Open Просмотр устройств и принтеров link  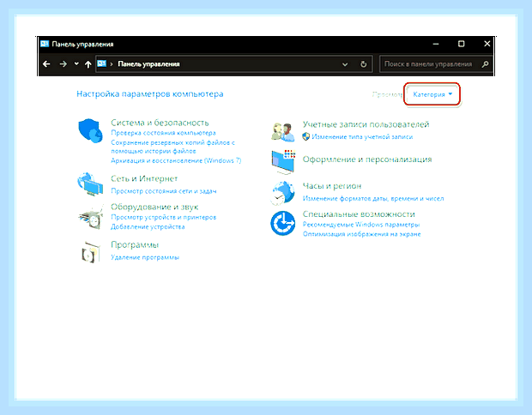[x=164, y=217]
